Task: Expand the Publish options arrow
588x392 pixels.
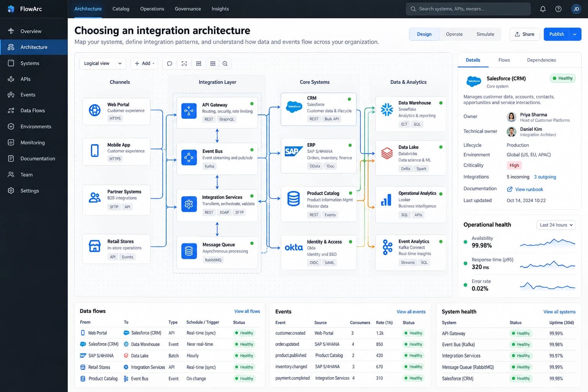Action: [575, 34]
